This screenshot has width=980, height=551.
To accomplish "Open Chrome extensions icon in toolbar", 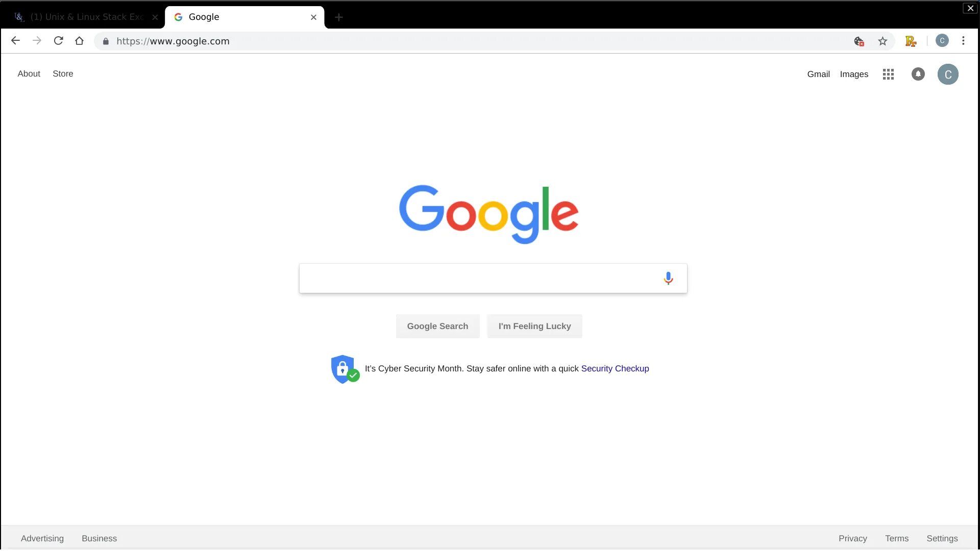I will 910,41.
